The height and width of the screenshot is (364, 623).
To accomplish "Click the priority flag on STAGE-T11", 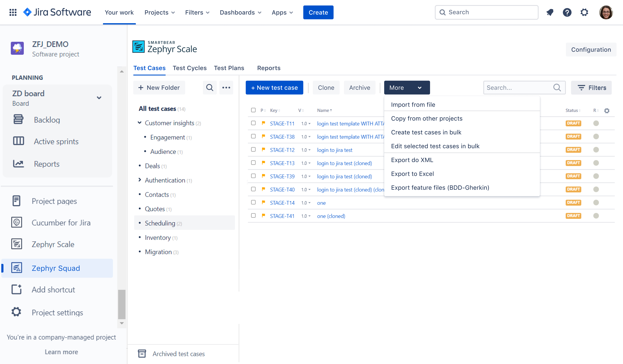I will pos(263,123).
